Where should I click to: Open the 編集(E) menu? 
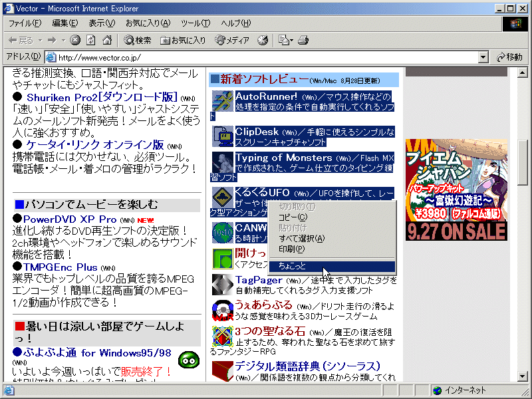(65, 23)
